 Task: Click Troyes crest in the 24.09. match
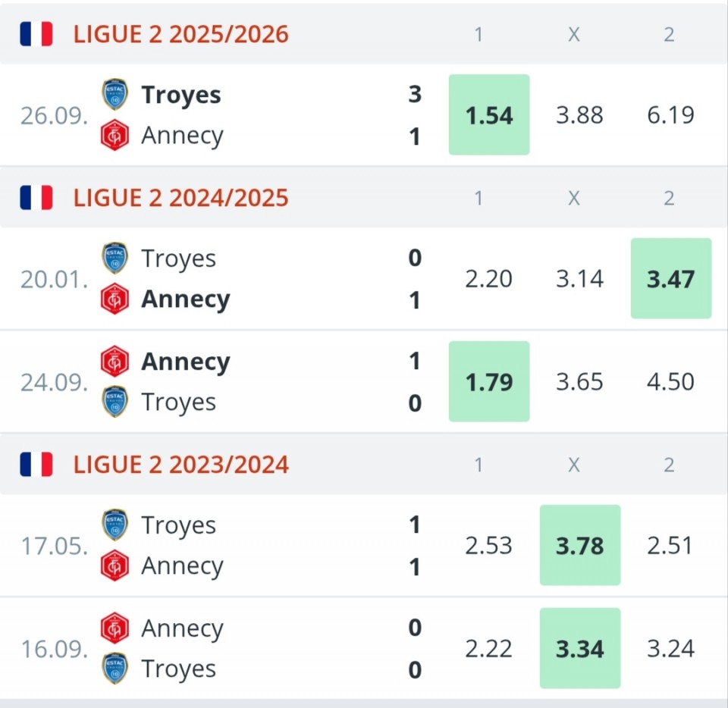(115, 402)
